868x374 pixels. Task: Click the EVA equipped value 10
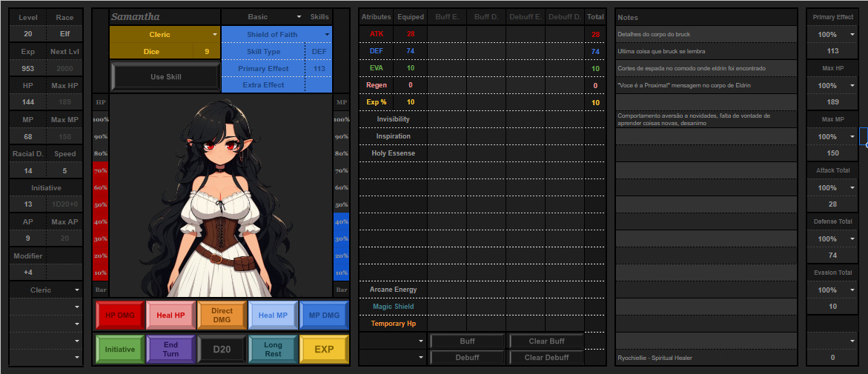click(410, 68)
